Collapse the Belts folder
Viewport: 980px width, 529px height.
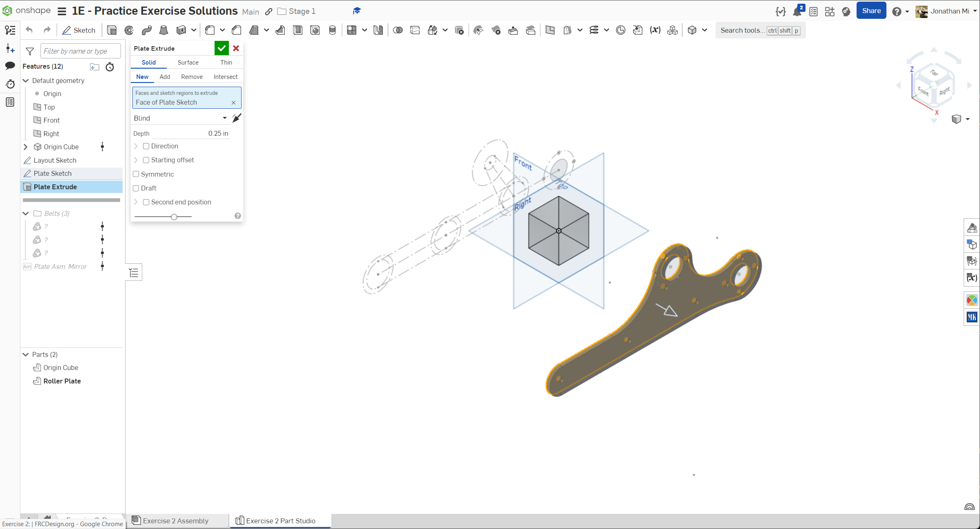[26, 213]
